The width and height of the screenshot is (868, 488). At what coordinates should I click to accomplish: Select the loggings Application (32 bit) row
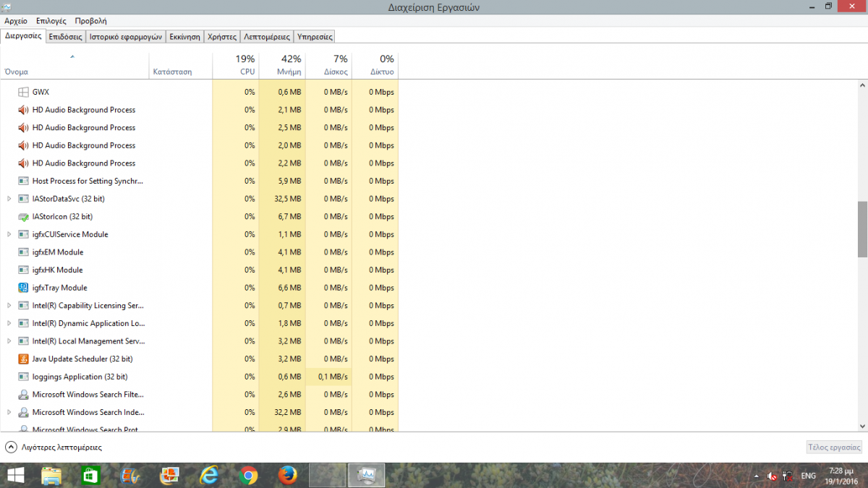pos(199,377)
